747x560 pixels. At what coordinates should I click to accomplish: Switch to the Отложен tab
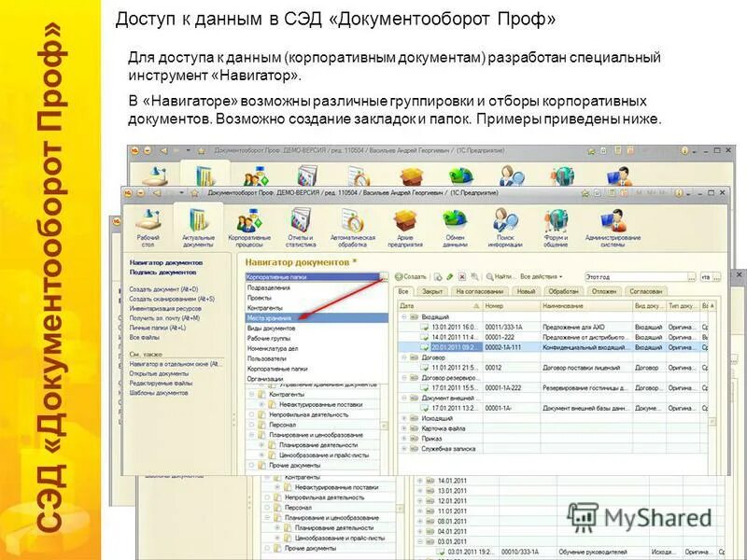(604, 291)
